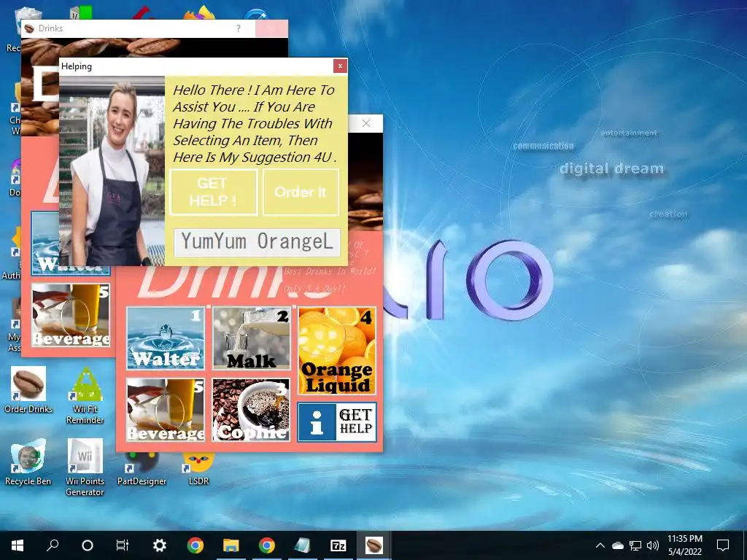
Task: Click the back Drinks window title text
Action: 50,28
